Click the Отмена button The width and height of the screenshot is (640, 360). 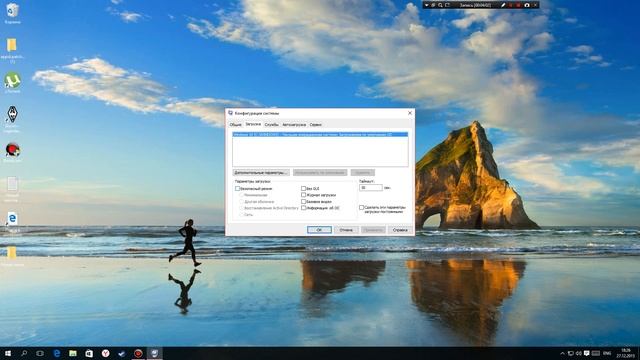pos(346,230)
